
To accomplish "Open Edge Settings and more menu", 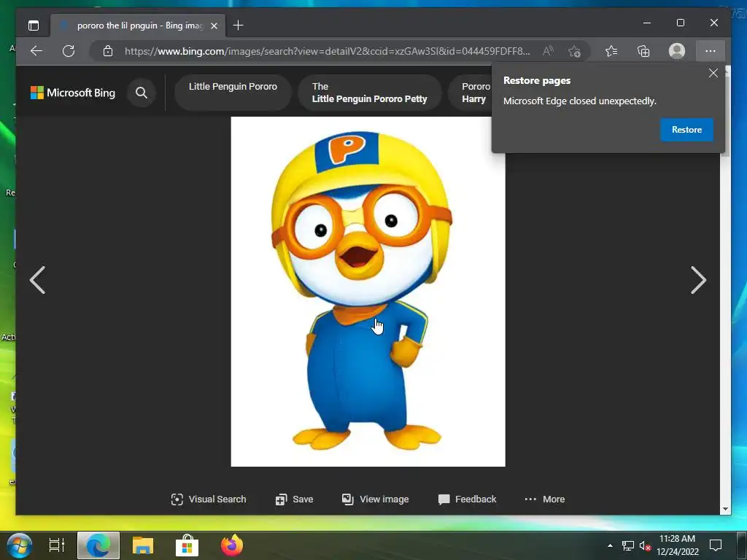I will 711,51.
